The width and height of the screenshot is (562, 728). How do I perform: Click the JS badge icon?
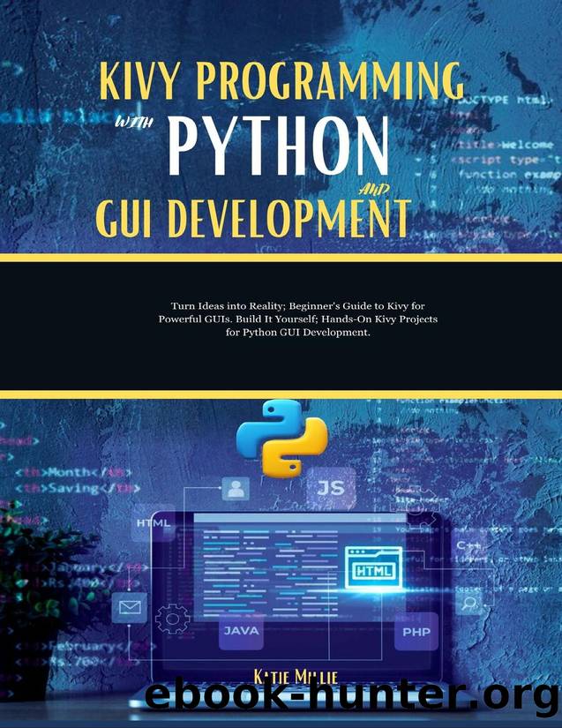pos(331,488)
